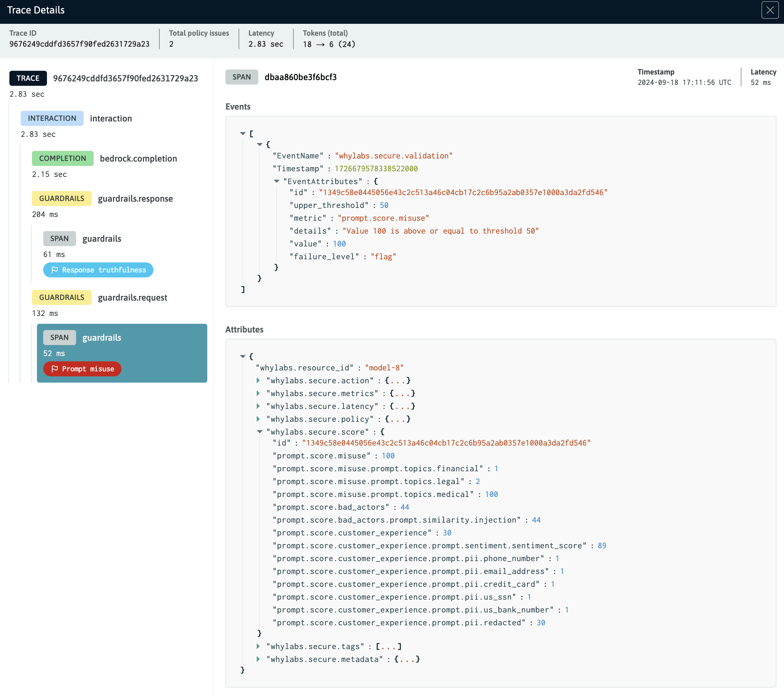
Task: Select the bedrock.completion span
Action: [x=138, y=158]
